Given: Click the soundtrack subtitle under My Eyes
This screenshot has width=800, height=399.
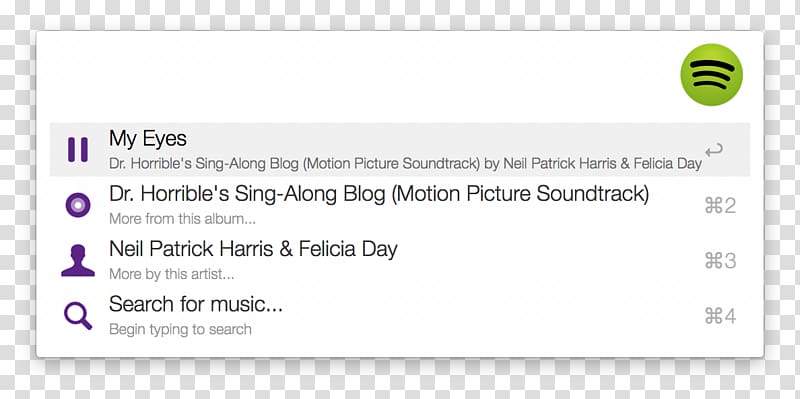Looking at the screenshot, I should [x=406, y=164].
